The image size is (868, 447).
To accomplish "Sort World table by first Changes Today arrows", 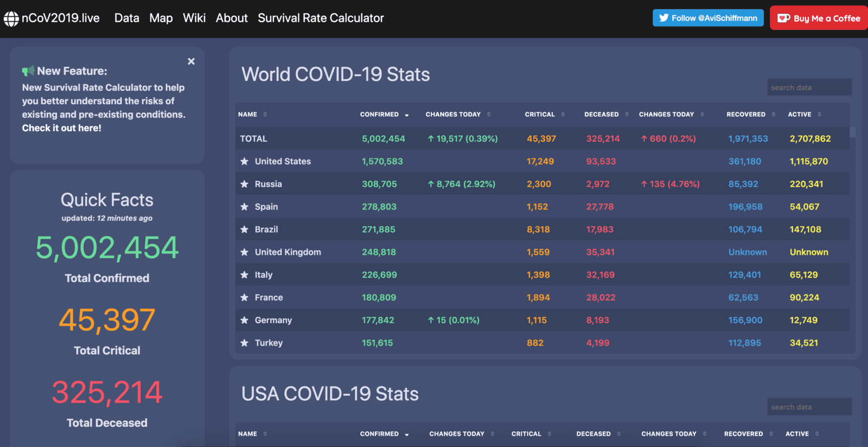I will [x=489, y=114].
